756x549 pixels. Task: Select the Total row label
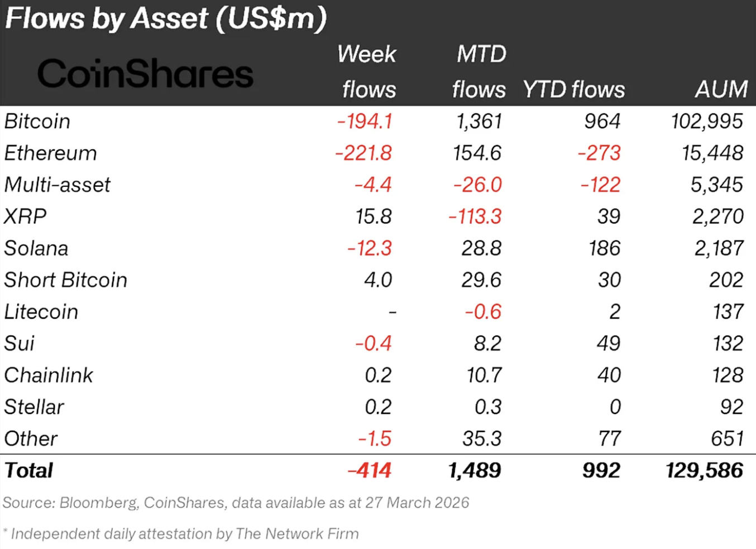pos(29,470)
